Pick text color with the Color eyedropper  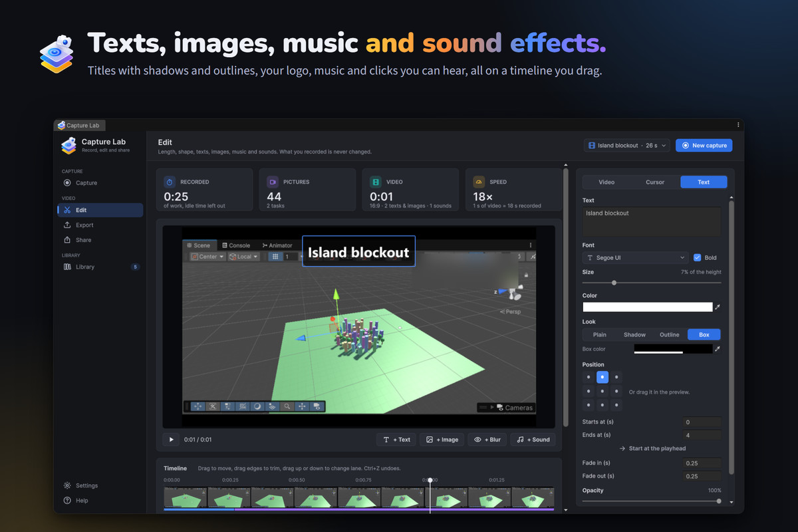[718, 307]
